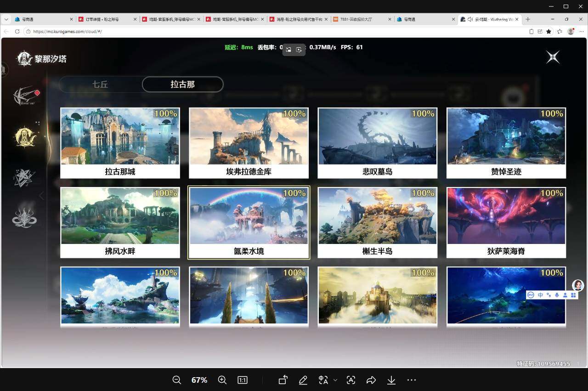Open the 狄萨莱海脊 area card

[506, 222]
